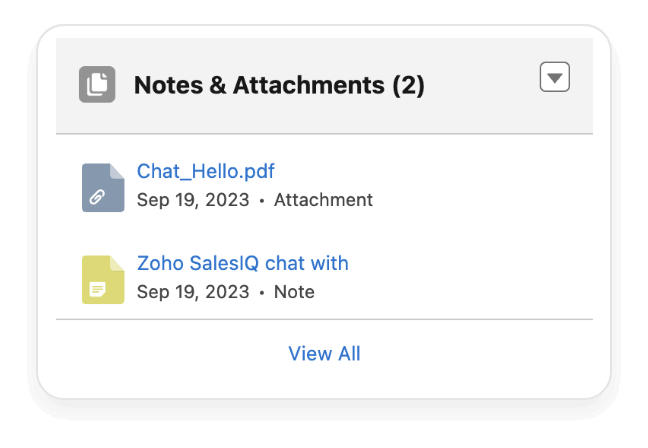Viewport: 648px width, 448px height.
Task: Click the bullet separator before Note
Action: click(262, 293)
